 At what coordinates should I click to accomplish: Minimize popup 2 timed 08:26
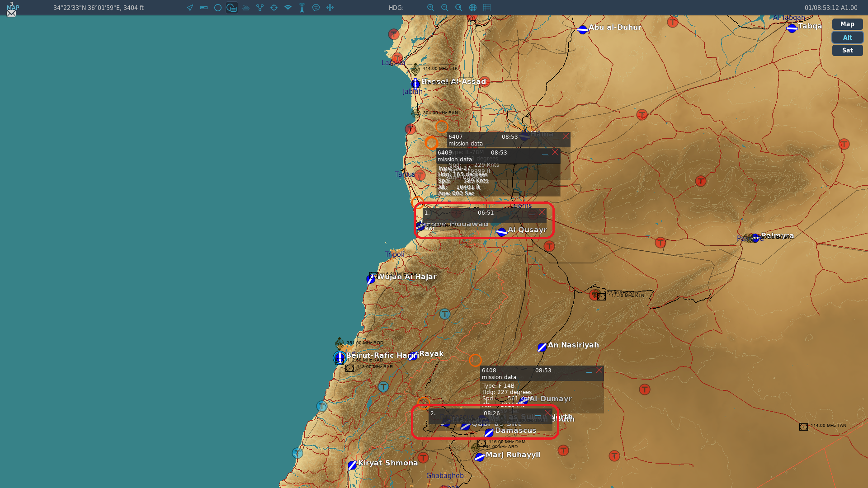538,413
